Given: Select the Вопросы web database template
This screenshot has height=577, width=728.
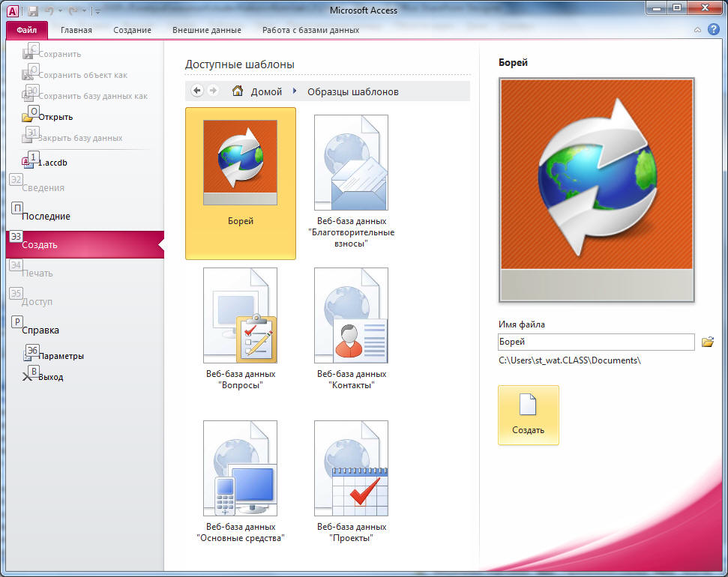Looking at the screenshot, I should 241,329.
